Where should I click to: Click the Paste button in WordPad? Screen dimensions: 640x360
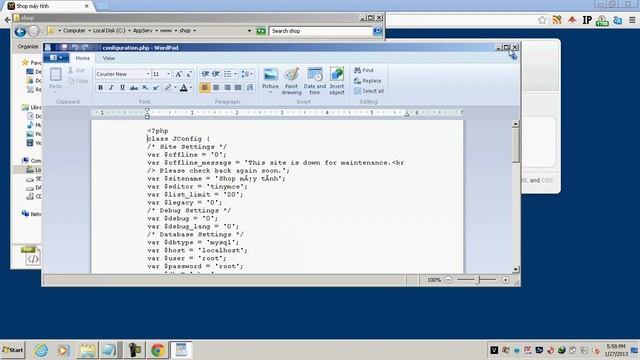click(x=55, y=78)
